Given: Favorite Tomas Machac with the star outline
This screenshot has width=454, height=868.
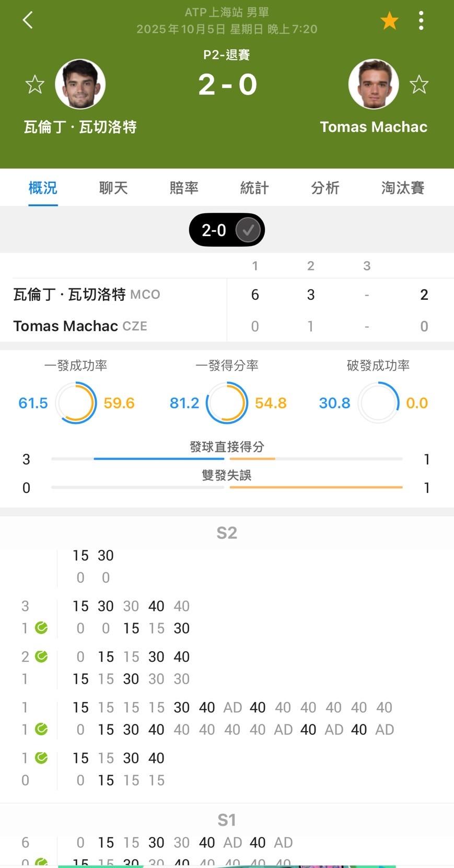Looking at the screenshot, I should coord(419,85).
